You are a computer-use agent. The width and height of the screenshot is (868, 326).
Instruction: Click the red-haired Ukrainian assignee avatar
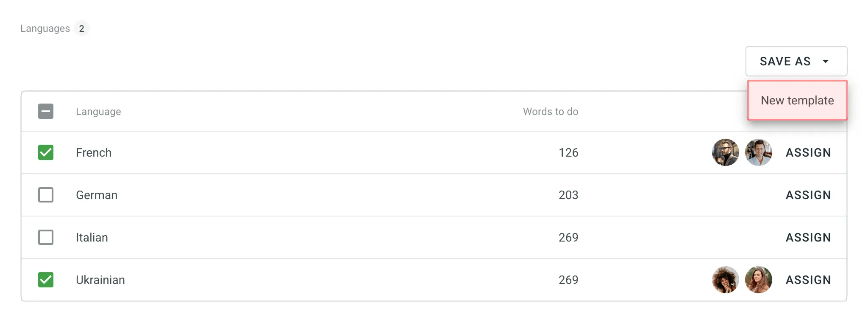pyautogui.click(x=758, y=280)
